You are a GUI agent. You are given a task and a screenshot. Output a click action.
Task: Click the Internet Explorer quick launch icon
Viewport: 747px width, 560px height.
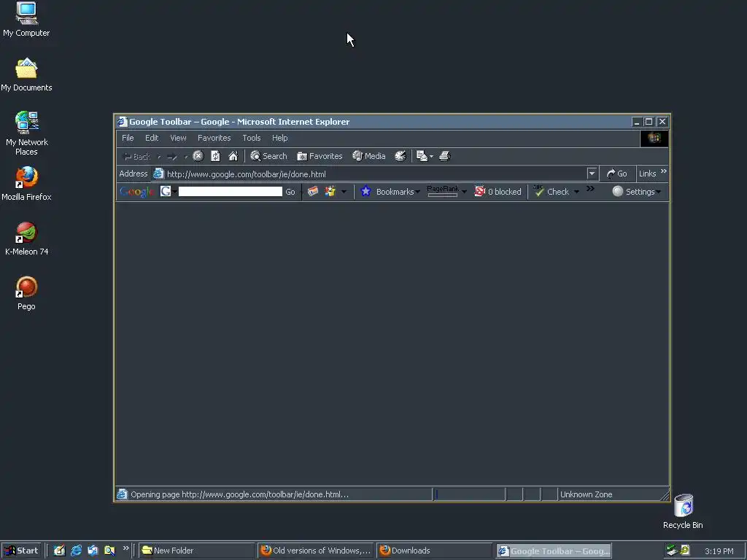click(x=76, y=551)
